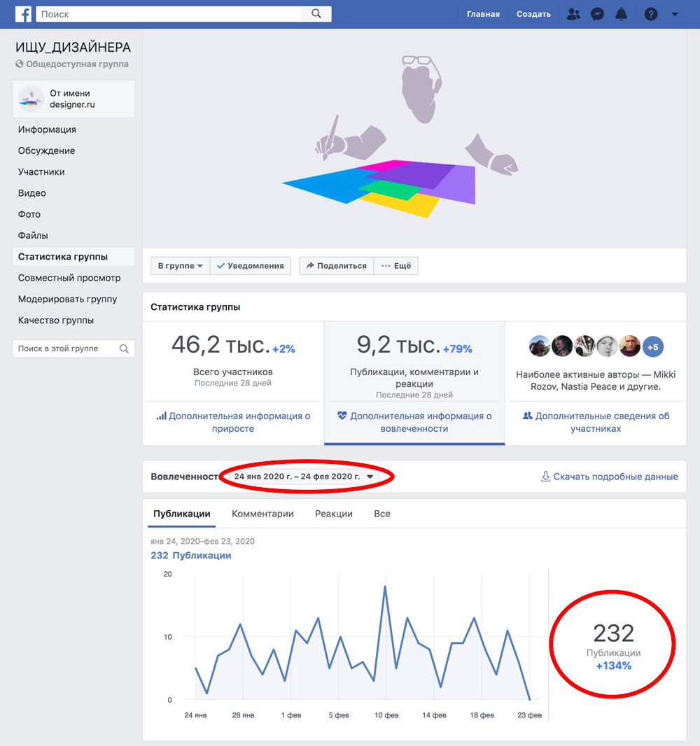Viewport: 700px width, 746px height.
Task: Focus the top Facebook search field
Action: [169, 14]
